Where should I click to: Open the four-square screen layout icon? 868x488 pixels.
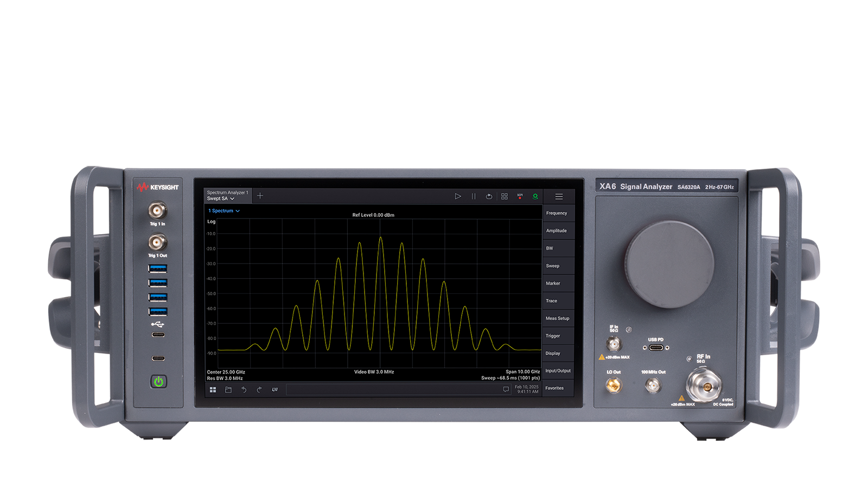pos(505,196)
